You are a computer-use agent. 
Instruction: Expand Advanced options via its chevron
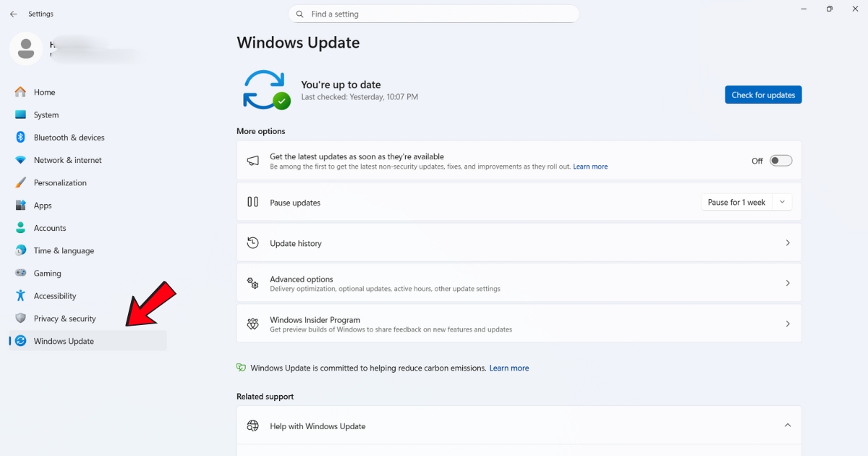(788, 283)
